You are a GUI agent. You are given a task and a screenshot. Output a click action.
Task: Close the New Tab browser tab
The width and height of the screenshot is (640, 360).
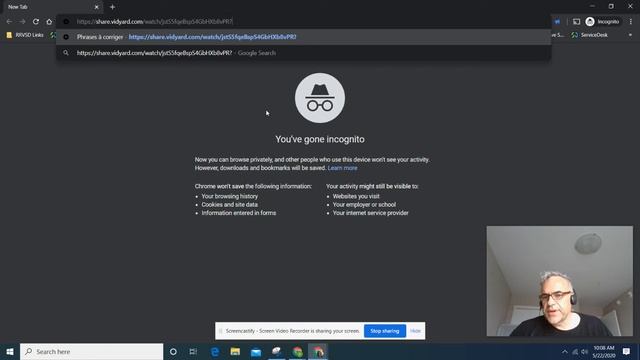tap(97, 7)
